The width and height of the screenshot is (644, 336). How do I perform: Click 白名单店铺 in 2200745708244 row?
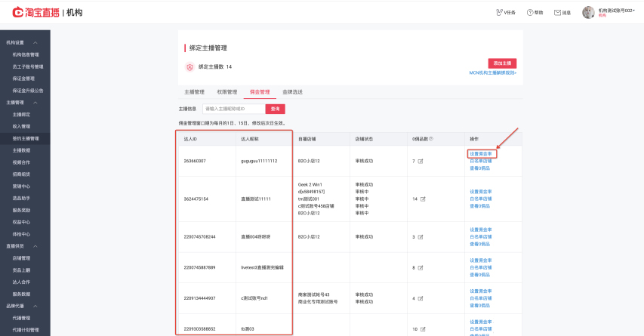coord(480,237)
